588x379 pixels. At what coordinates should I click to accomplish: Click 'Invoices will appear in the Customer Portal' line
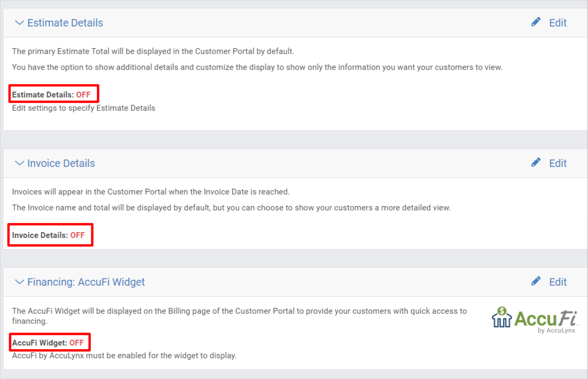click(151, 191)
